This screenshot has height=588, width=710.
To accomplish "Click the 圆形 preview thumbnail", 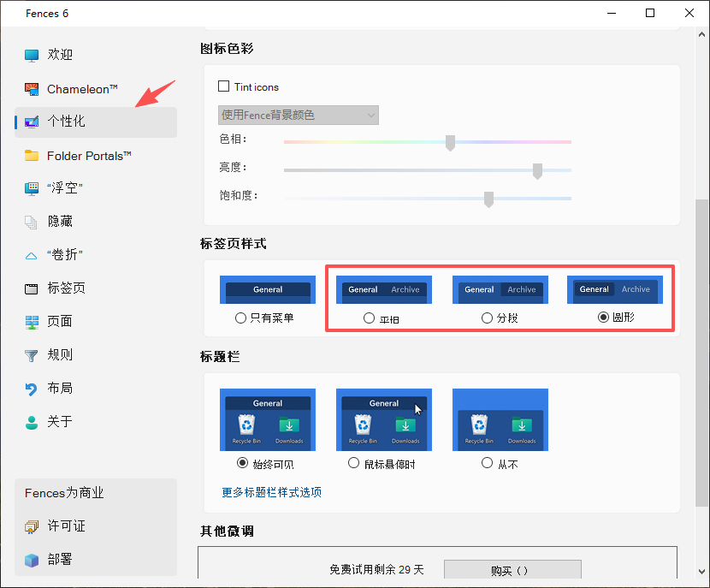I will coord(615,289).
